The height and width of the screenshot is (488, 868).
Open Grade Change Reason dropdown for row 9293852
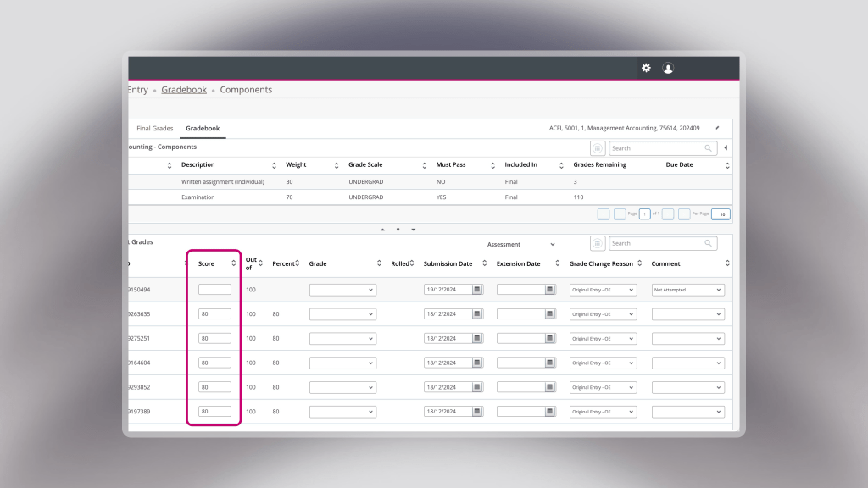[603, 387]
